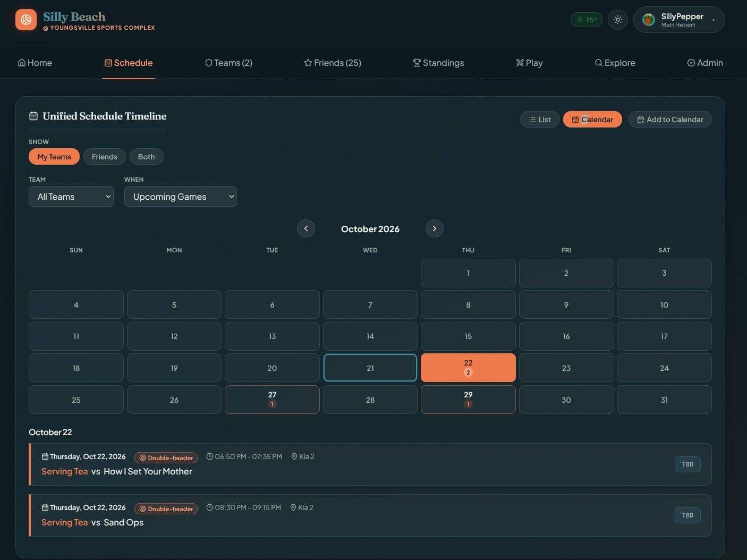Image resolution: width=747 pixels, height=560 pixels.
Task: Open the Admin tab
Action: [x=705, y=63]
